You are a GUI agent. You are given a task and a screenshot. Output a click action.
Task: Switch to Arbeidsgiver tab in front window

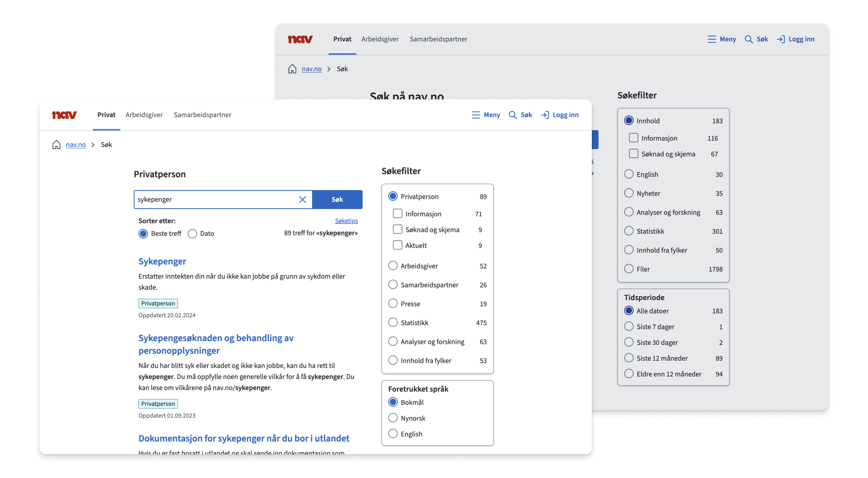click(x=144, y=115)
